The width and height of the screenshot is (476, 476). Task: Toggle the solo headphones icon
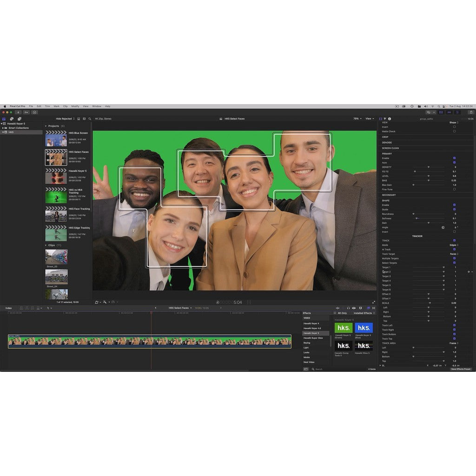pos(348,308)
